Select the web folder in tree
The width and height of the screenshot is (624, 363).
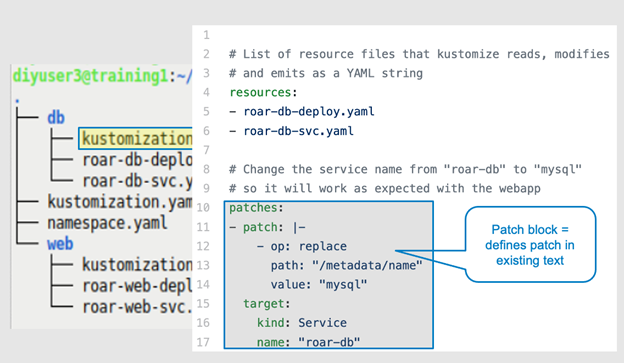click(60, 244)
